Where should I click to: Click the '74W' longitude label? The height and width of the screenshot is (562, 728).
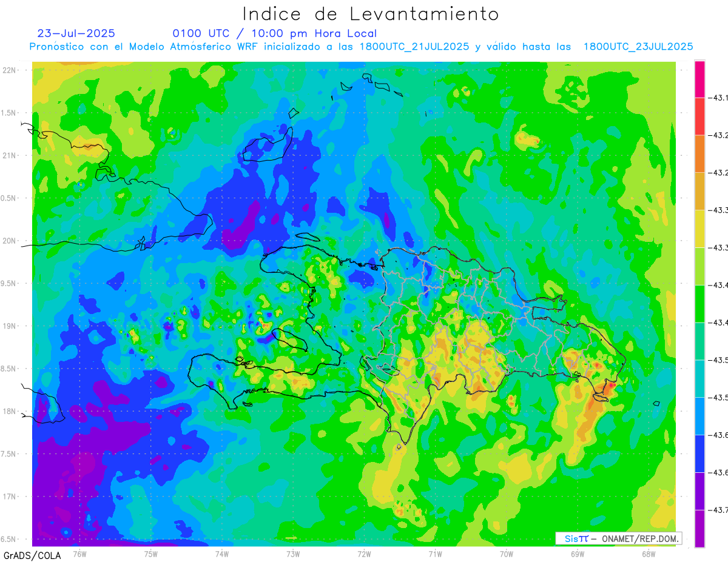[221, 554]
